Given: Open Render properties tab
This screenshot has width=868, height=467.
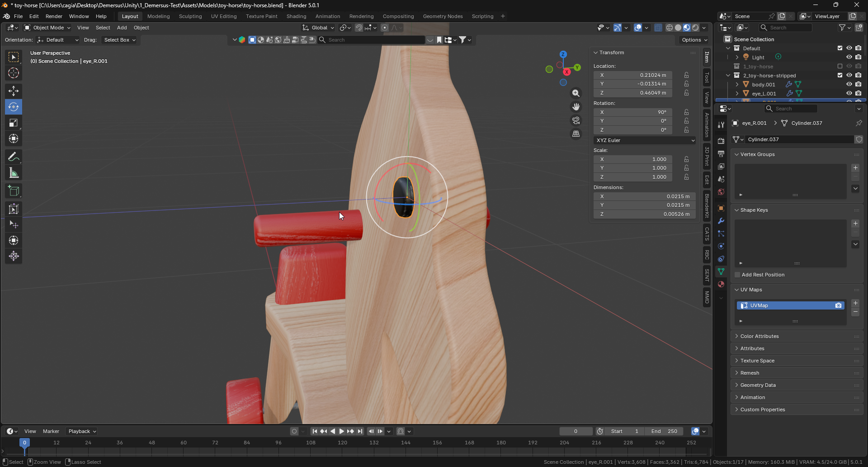Looking at the screenshot, I should click(721, 141).
